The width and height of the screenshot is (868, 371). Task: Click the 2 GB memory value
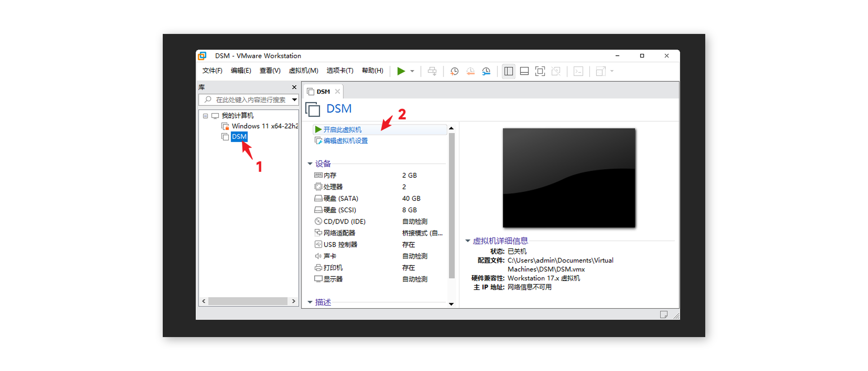click(x=410, y=176)
